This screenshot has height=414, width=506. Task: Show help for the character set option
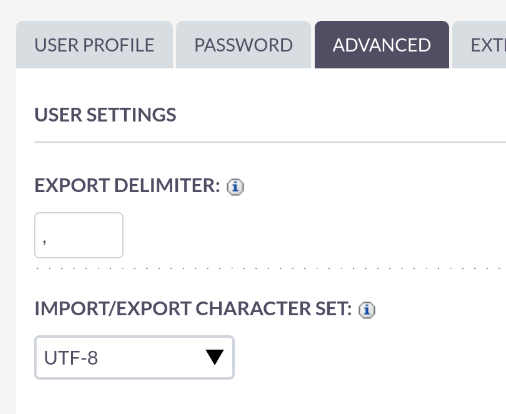[367, 310]
